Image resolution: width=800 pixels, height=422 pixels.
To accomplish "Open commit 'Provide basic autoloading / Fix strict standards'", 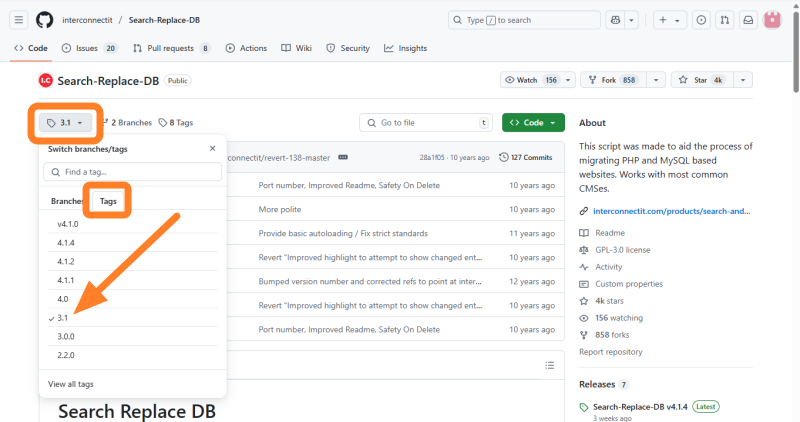I will 343,233.
